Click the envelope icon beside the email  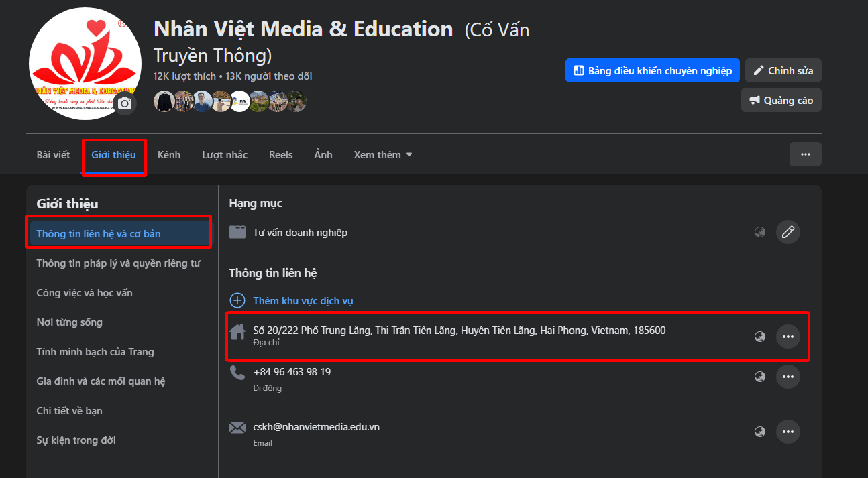point(237,428)
